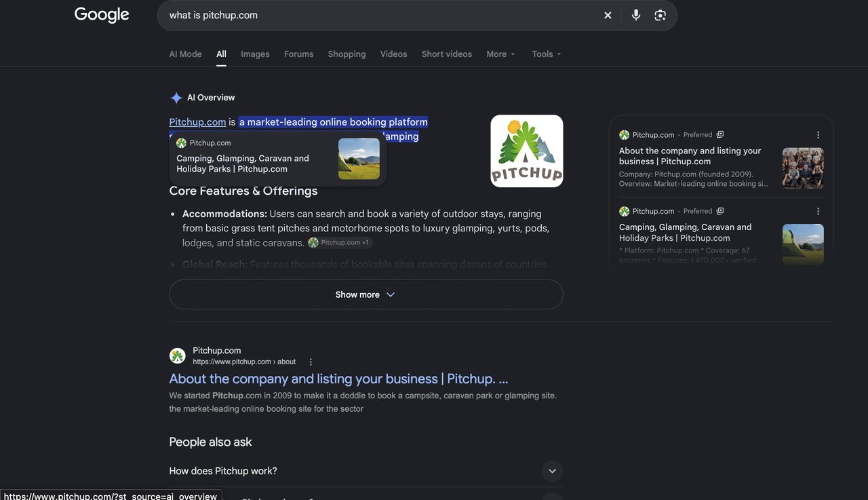Click preferred source icon on first sidebar card
868x500 pixels.
720,134
